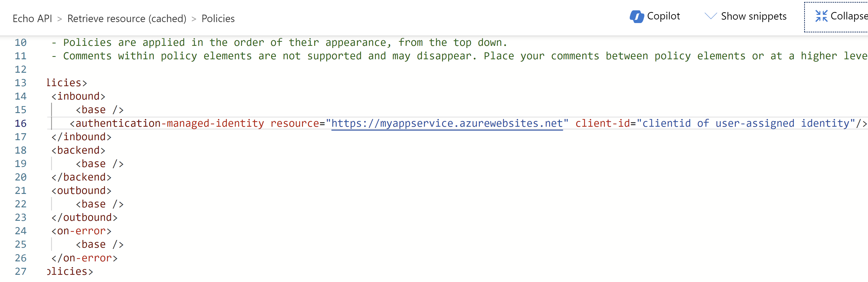Open Echo API breadcrumb

pos(32,18)
